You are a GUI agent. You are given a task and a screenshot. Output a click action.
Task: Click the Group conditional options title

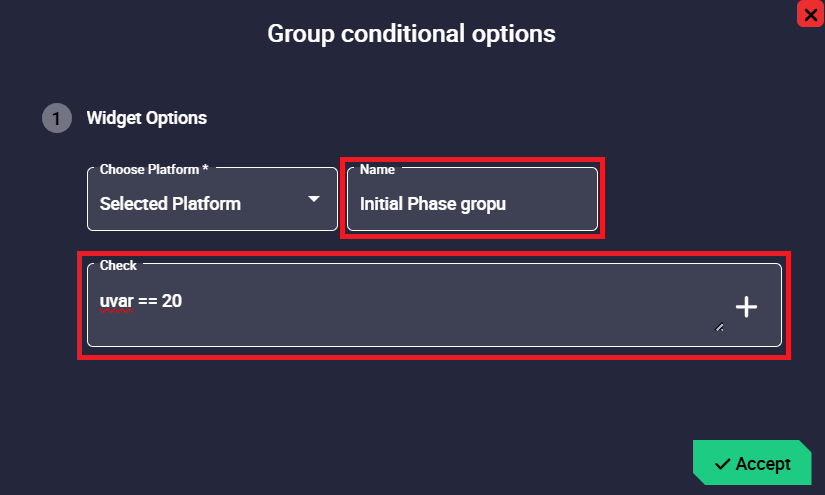coord(411,34)
